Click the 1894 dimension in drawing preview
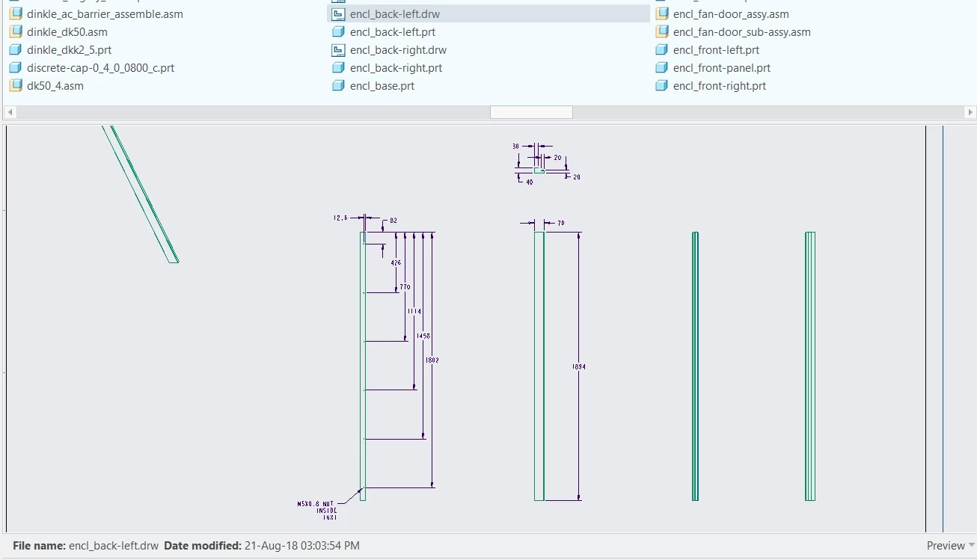The width and height of the screenshot is (977, 560). point(578,366)
